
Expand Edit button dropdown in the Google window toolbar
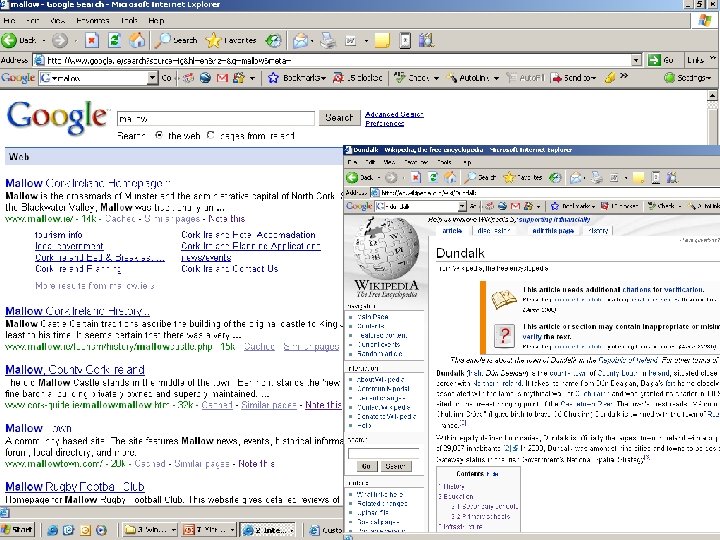[366, 41]
